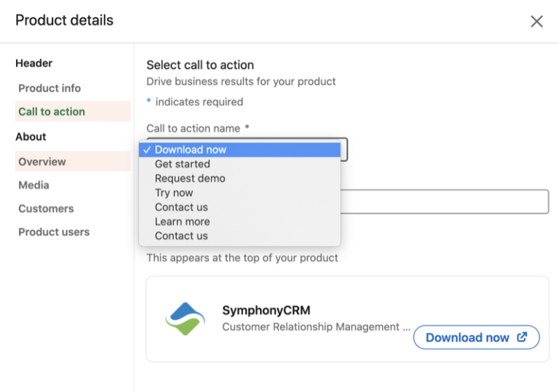Viewport: 559px width, 392px height.
Task: Open the Overview section
Action: pos(42,161)
